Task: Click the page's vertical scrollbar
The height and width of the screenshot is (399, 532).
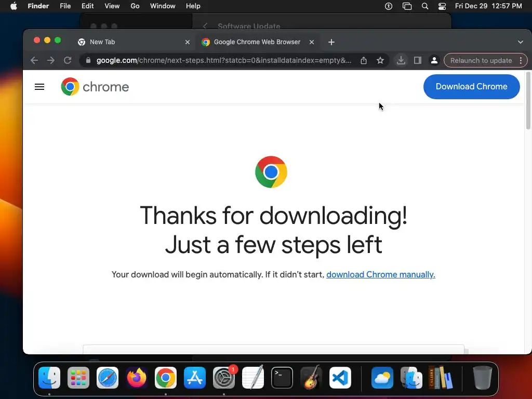Action: tap(528, 100)
